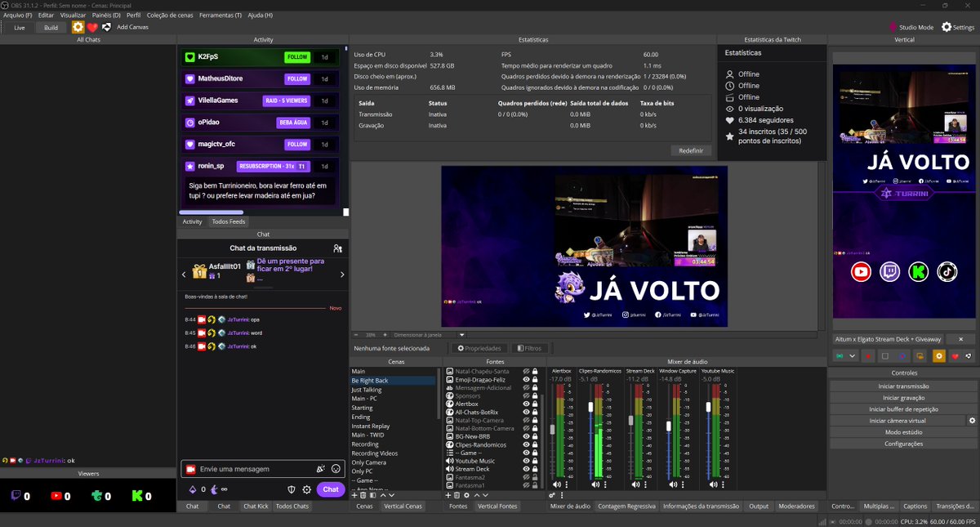Switch to the Vertical Fontes tab
This screenshot has height=527, width=980.
pos(499,505)
